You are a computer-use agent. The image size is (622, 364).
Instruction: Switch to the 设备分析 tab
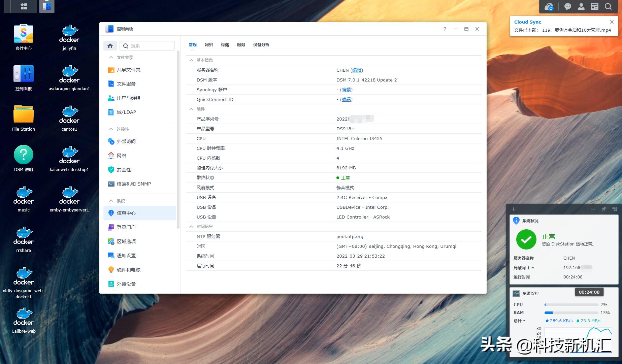[261, 44]
